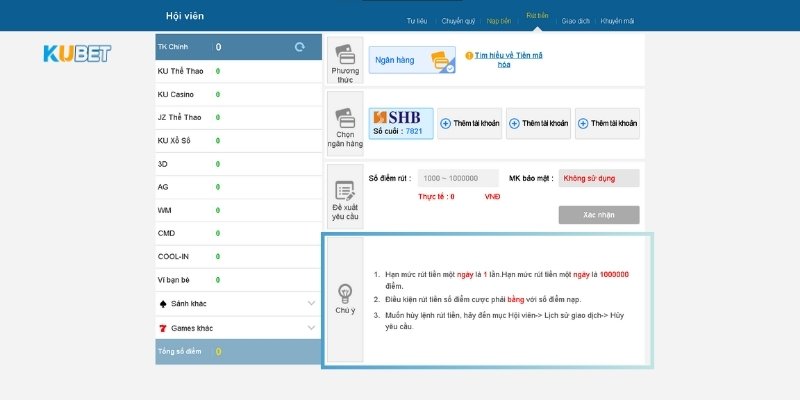
Task: Click the Phương thức card icon
Action: (x=345, y=54)
